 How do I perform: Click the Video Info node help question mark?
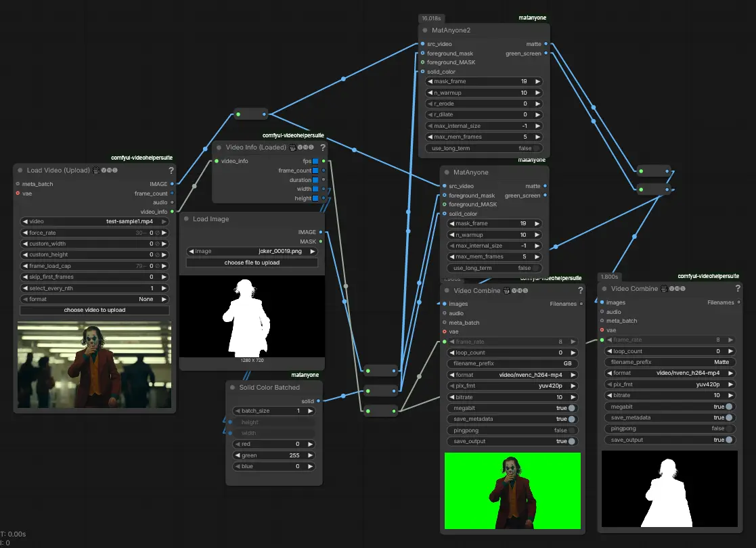(x=323, y=147)
